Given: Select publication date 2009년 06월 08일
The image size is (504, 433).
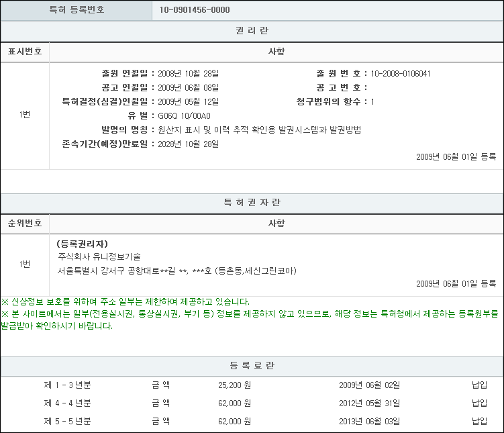Looking at the screenshot, I should [x=189, y=87].
